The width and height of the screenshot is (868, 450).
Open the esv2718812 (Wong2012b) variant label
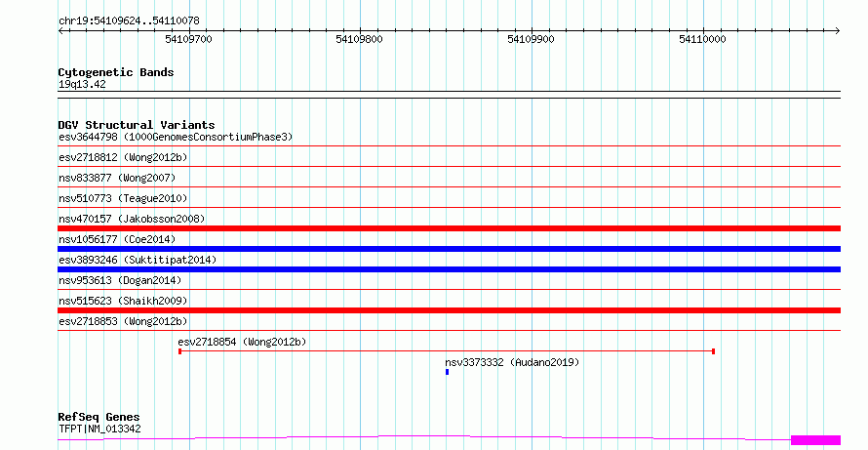tap(123, 157)
